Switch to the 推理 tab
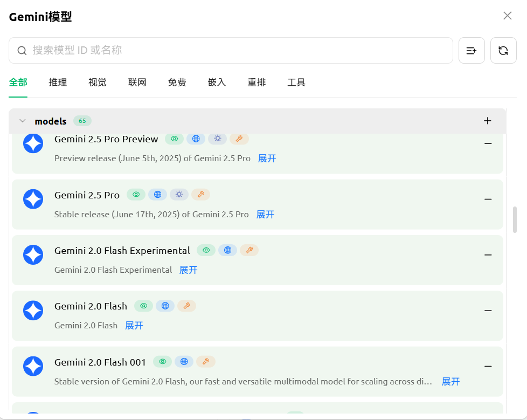The width and height of the screenshot is (527, 420). (58, 82)
